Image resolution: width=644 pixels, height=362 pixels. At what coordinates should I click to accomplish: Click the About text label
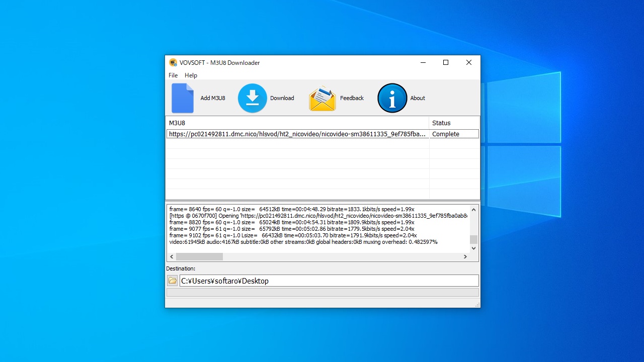point(418,98)
